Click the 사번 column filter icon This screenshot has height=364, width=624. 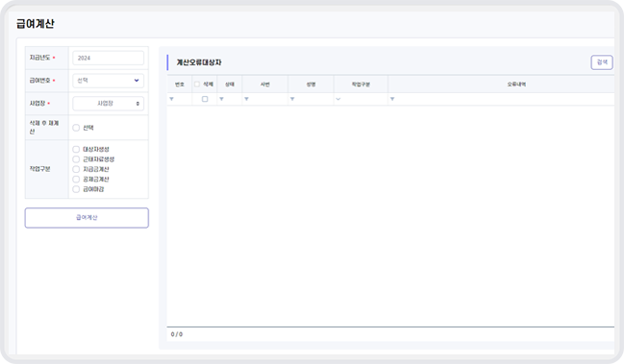[247, 99]
